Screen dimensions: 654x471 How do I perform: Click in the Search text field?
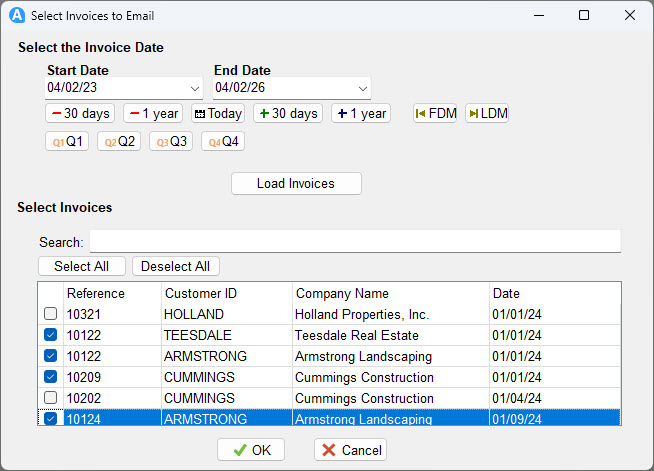pyautogui.click(x=355, y=242)
